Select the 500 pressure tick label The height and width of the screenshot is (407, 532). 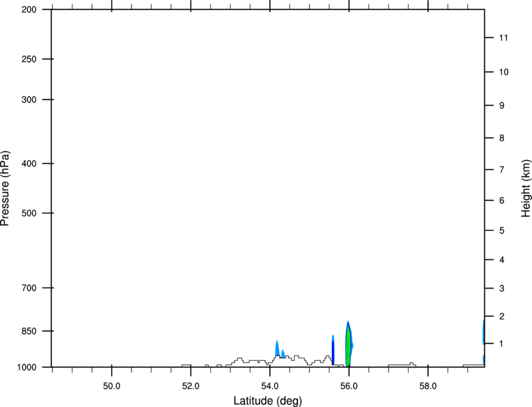tap(29, 213)
